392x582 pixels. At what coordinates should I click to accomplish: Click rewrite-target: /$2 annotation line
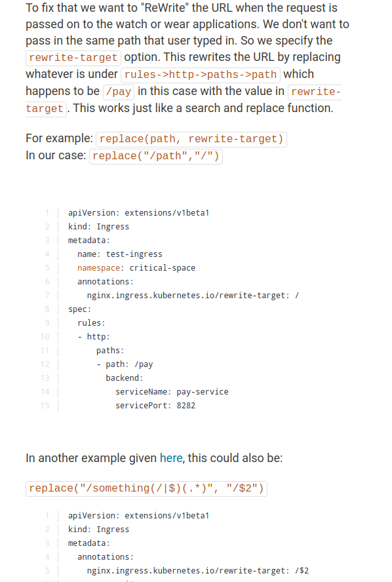click(197, 571)
